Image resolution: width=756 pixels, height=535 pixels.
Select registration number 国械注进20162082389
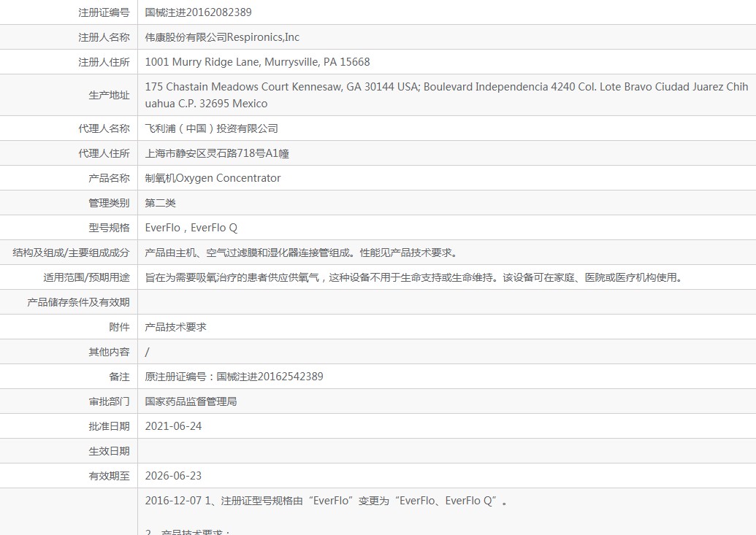pyautogui.click(x=198, y=12)
